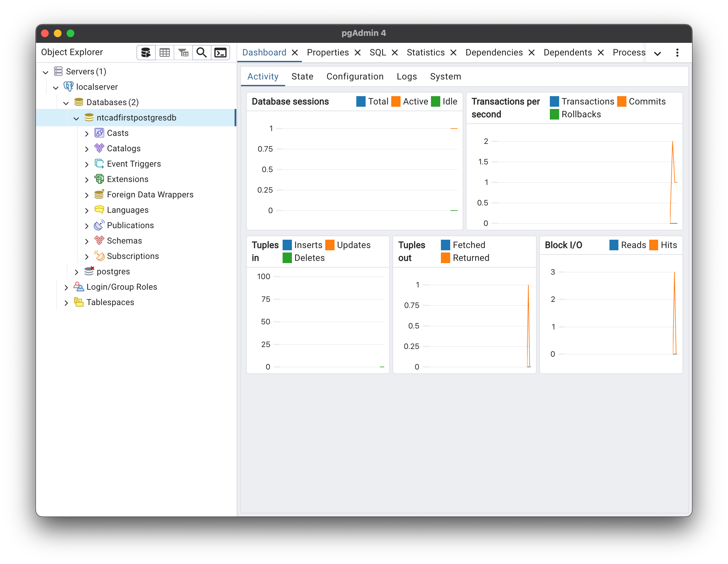Click the Active sessions orange legend swatch
728x564 pixels.
[396, 101]
